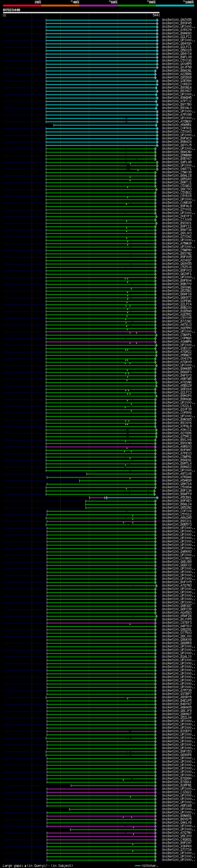The width and height of the screenshot is (197, 868).
Task: Click UniRef100_B9HDH5 label
Action: (177, 98)
